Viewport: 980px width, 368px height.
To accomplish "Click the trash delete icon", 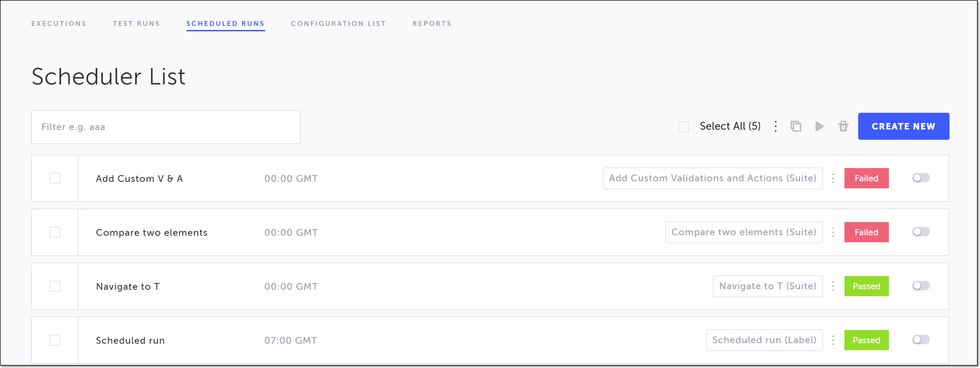I will (843, 127).
